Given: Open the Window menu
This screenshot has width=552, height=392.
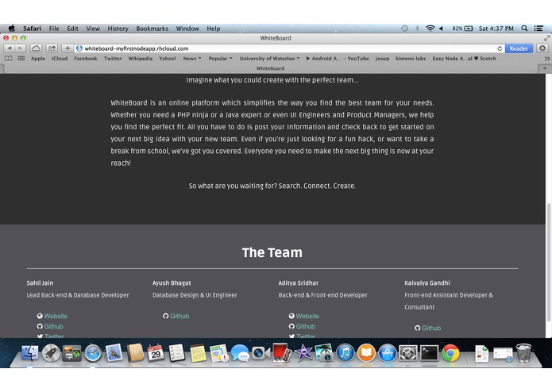Looking at the screenshot, I should (x=187, y=28).
